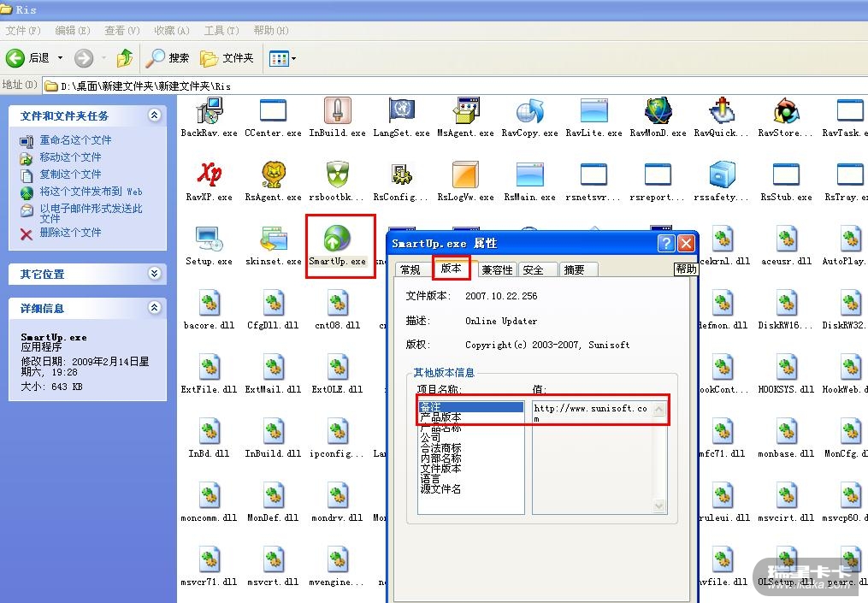Select the msvcirt.dll file icon
Image resolution: width=868 pixels, height=603 pixels.
coord(786,495)
